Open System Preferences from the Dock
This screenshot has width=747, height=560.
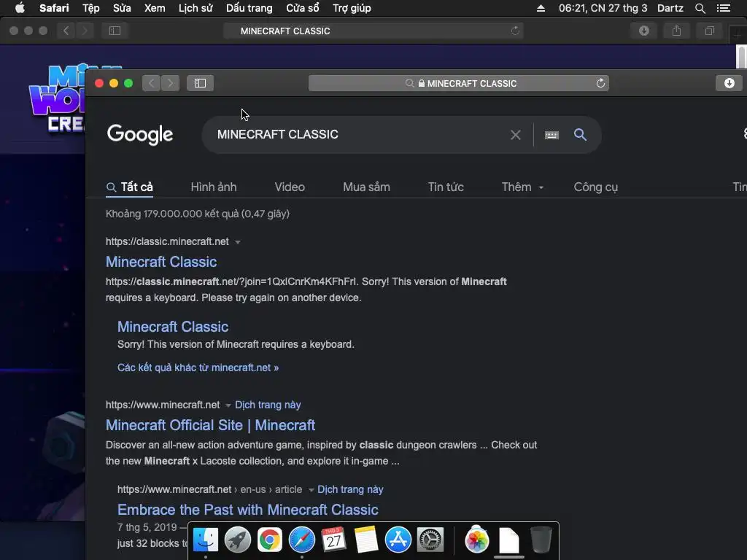click(x=430, y=540)
